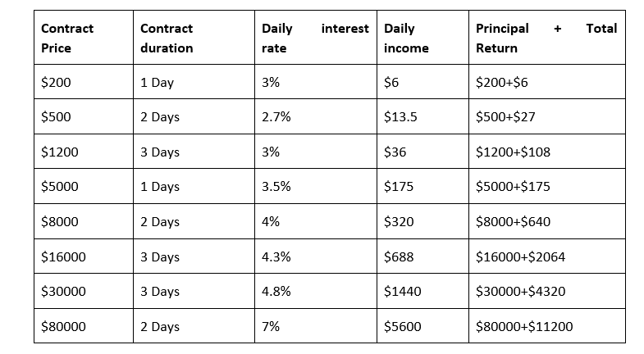Select the 3.5% daily rate cell
The image size is (644, 354).
[x=276, y=187]
